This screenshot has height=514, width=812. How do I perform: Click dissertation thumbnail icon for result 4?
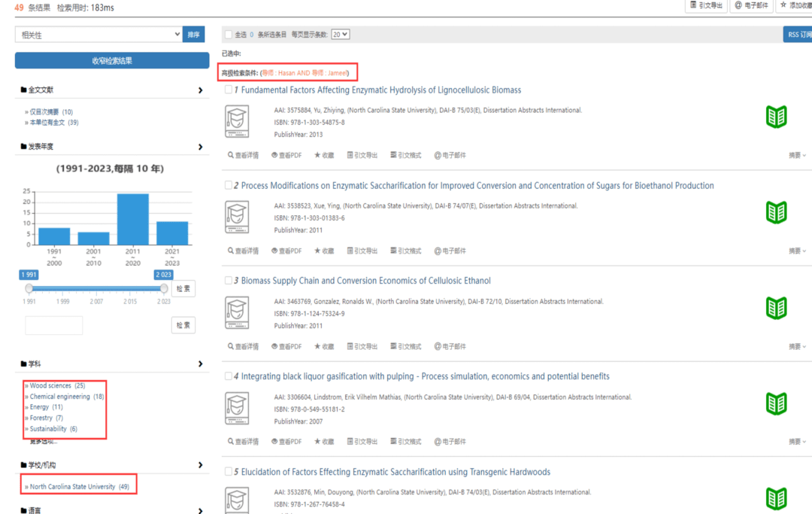(237, 408)
